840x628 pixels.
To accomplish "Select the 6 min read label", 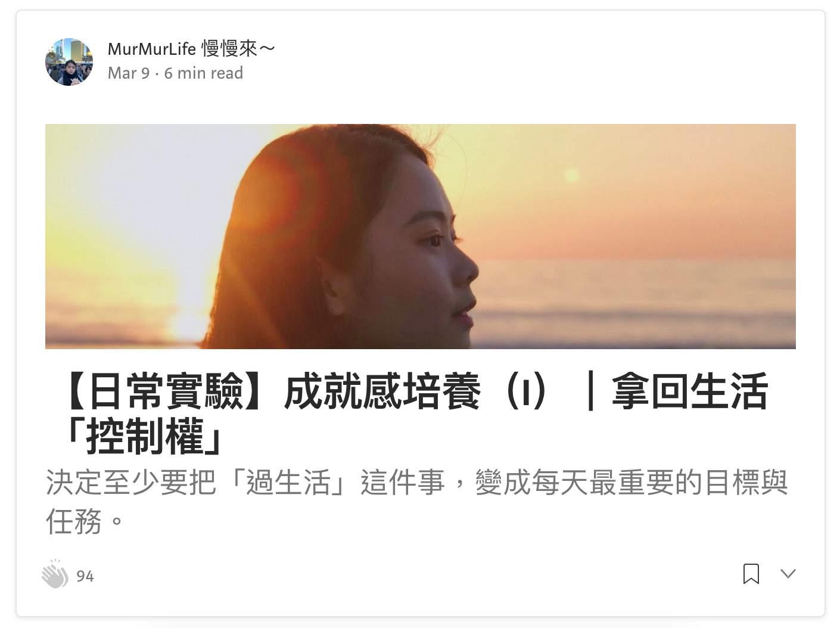I will [204, 73].
